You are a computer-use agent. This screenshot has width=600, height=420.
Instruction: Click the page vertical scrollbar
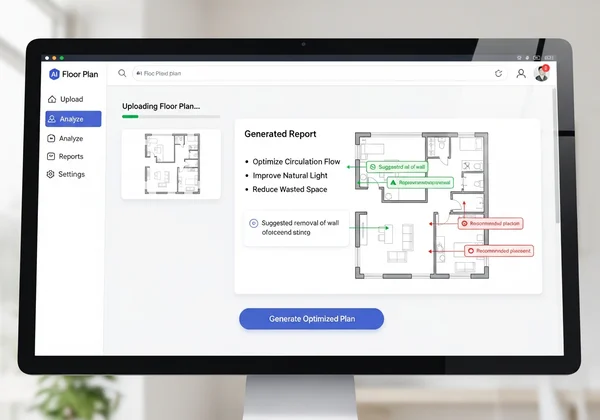[556, 155]
